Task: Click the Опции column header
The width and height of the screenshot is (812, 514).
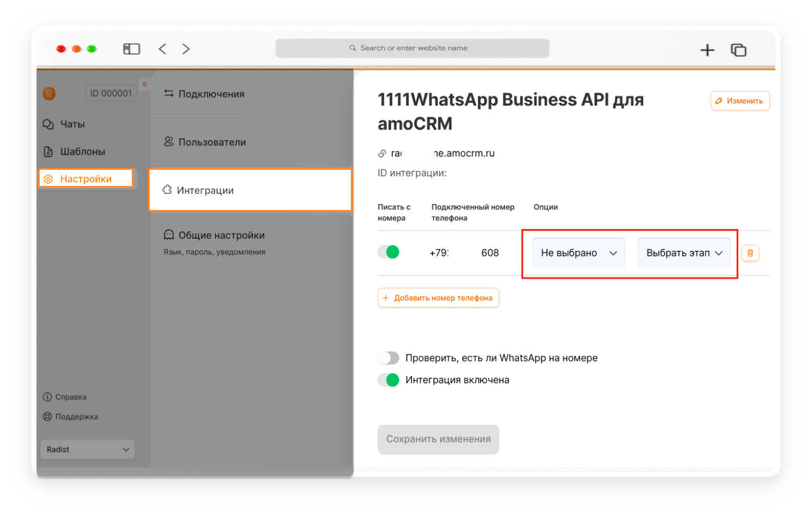Action: point(545,207)
